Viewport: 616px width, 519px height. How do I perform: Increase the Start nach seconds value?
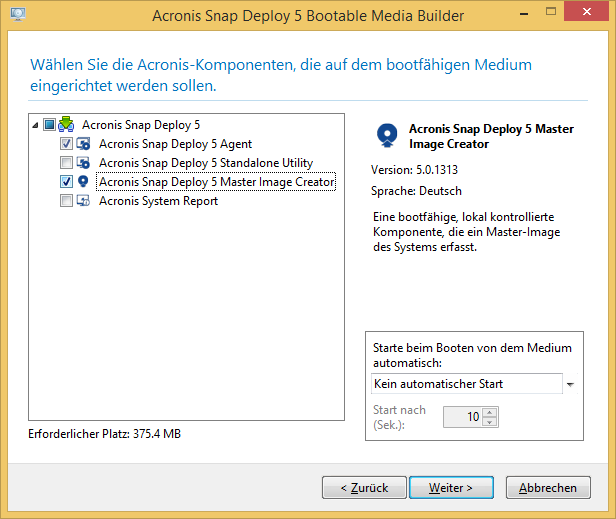click(x=490, y=412)
